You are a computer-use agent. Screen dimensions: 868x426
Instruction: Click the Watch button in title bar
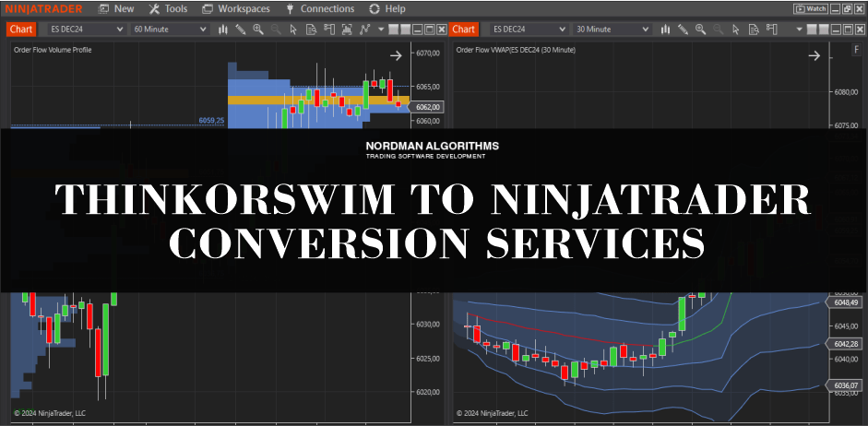pyautogui.click(x=811, y=9)
